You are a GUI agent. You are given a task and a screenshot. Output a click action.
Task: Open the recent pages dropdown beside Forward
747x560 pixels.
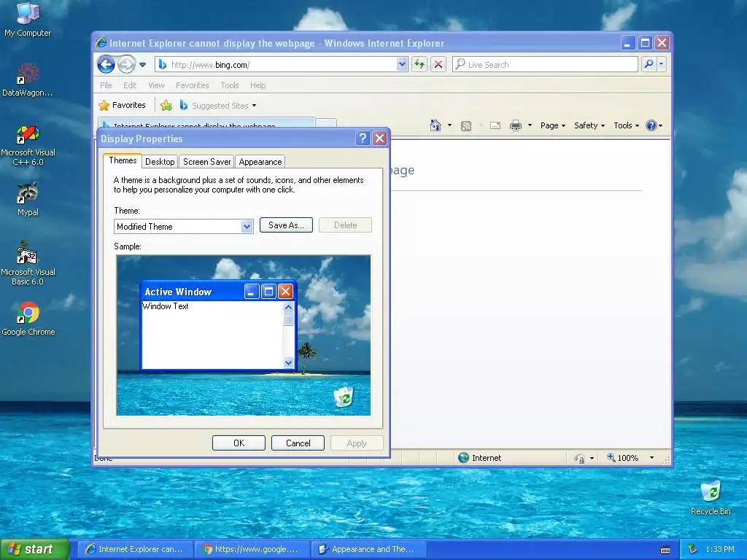click(142, 65)
